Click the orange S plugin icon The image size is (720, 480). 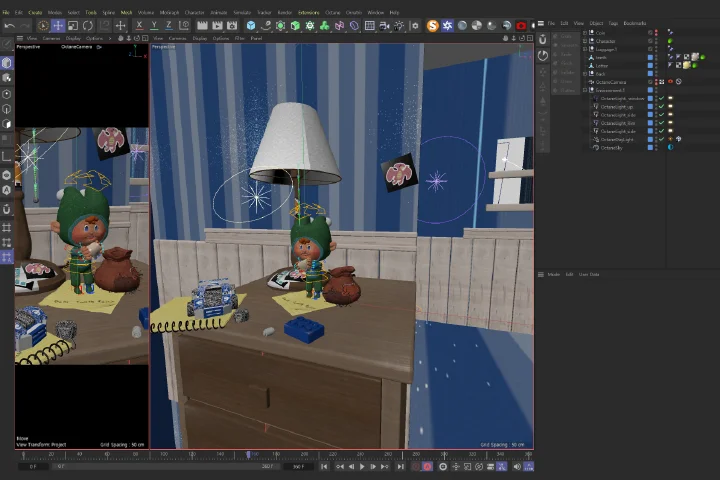[433, 26]
